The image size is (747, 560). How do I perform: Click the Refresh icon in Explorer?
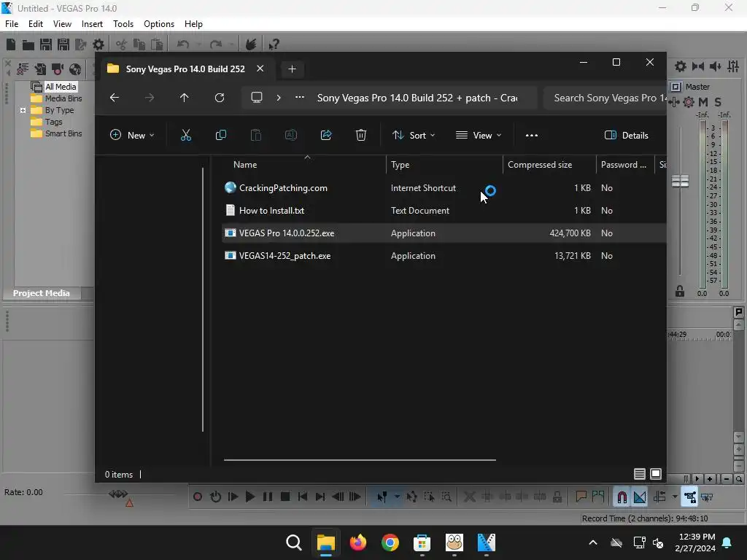[220, 98]
